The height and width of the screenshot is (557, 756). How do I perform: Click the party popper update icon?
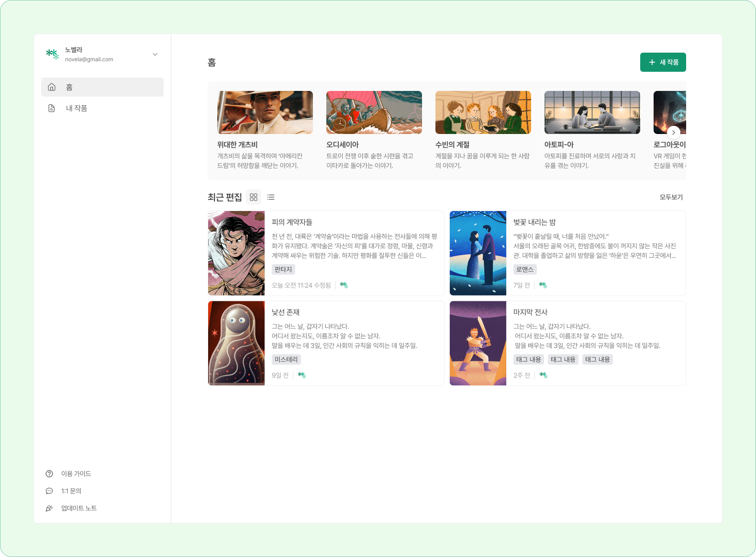(49, 508)
